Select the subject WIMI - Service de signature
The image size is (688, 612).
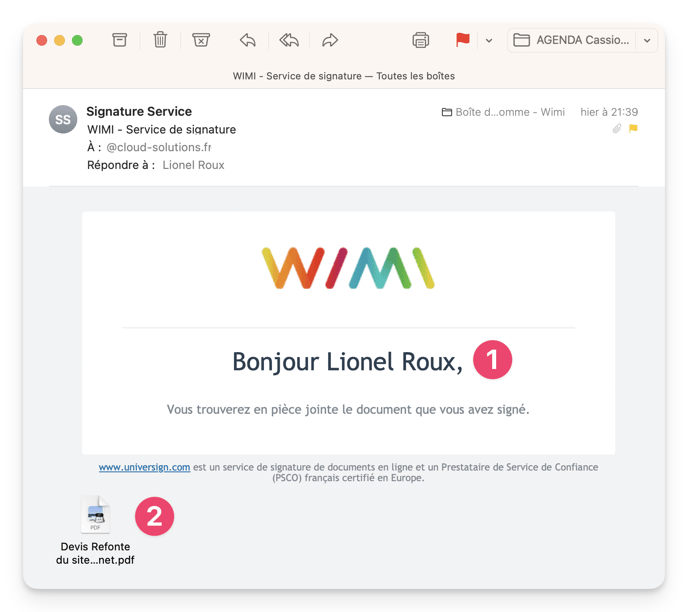tap(161, 130)
